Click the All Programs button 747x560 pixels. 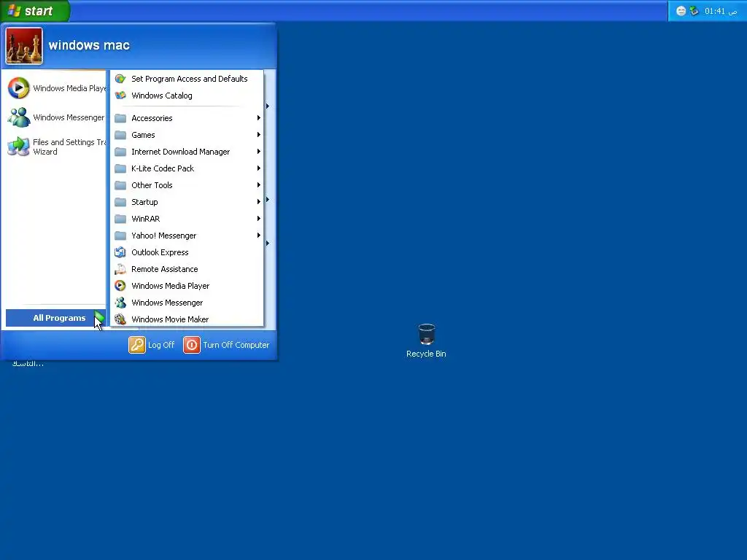point(55,318)
